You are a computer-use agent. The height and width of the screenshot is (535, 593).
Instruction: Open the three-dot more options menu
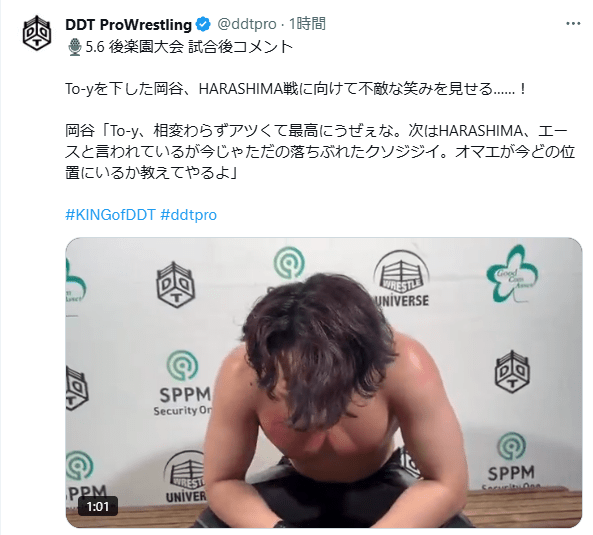[x=573, y=24]
